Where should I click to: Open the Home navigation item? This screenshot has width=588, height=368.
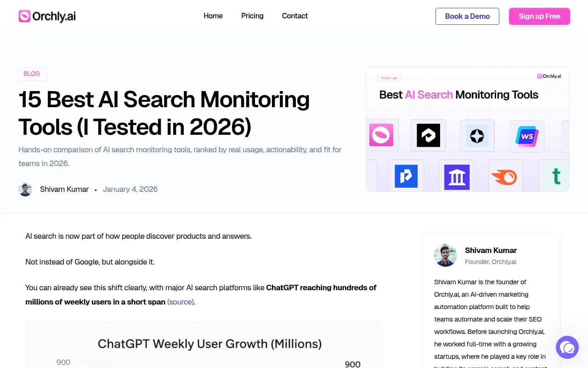213,16
